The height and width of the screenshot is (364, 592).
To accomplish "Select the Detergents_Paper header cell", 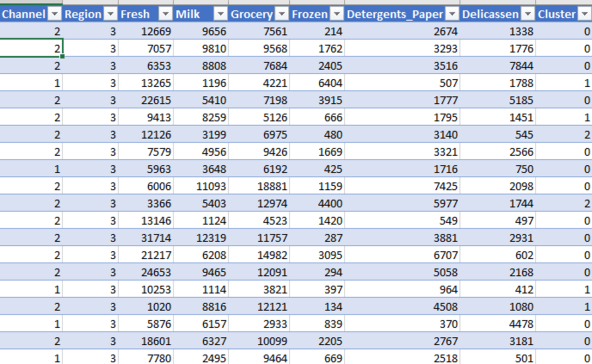I will point(402,14).
